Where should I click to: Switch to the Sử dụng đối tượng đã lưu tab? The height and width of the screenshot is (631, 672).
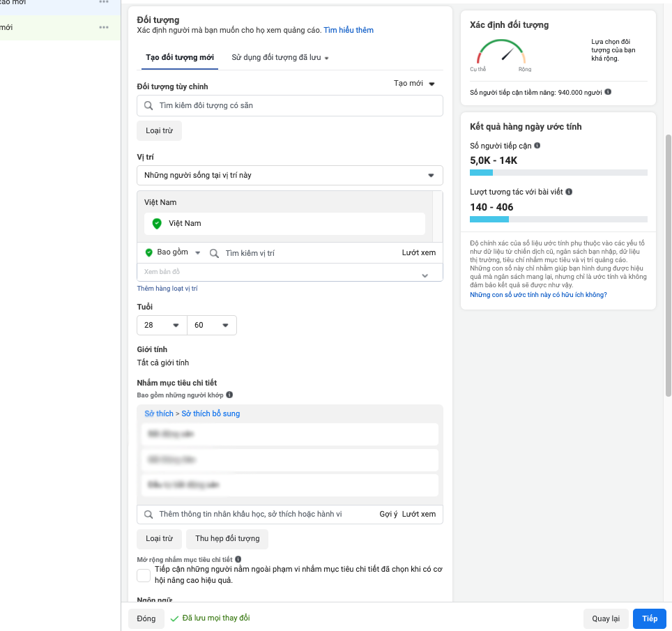275,58
